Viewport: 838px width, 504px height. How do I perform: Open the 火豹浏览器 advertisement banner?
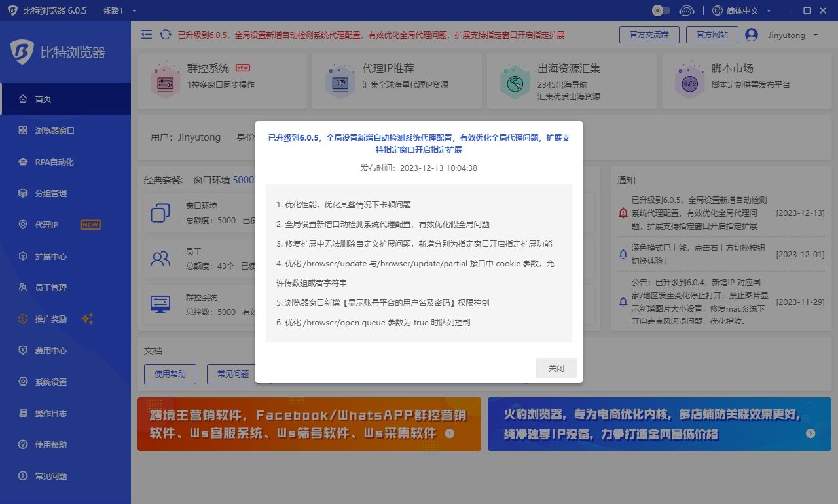tap(659, 424)
